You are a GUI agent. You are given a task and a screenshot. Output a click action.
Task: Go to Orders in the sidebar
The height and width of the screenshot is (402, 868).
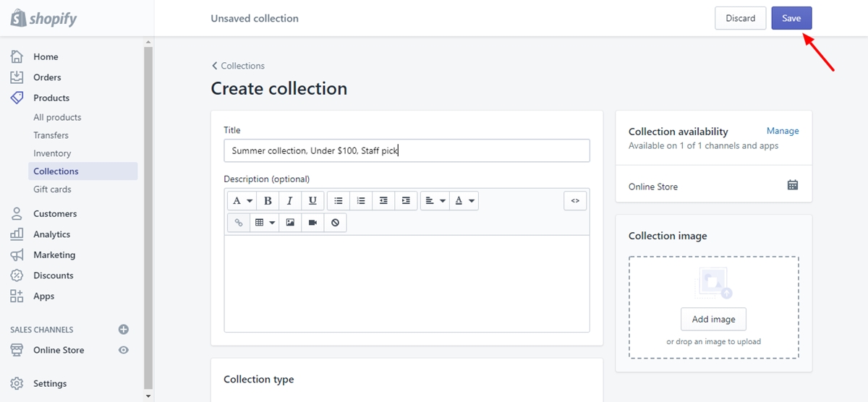click(47, 77)
